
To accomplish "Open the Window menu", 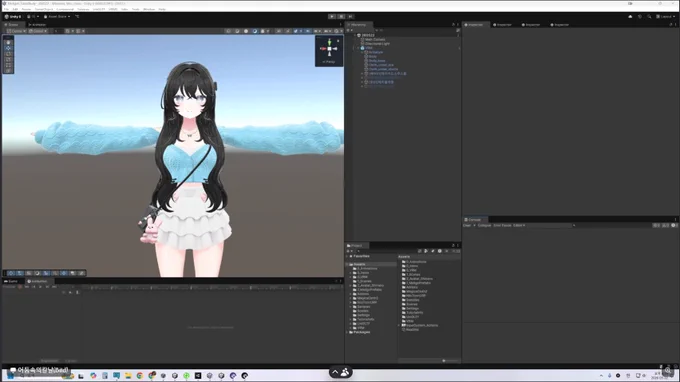I will tap(149, 9).
